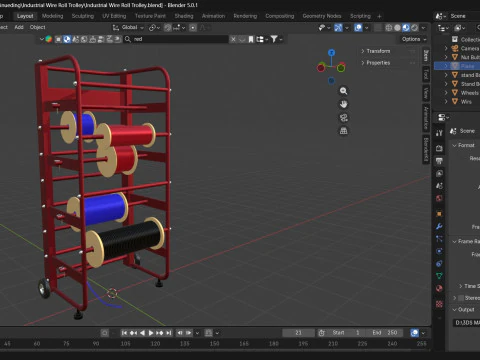480x360 pixels.
Task: Open the Object menu
Action: click(37, 27)
